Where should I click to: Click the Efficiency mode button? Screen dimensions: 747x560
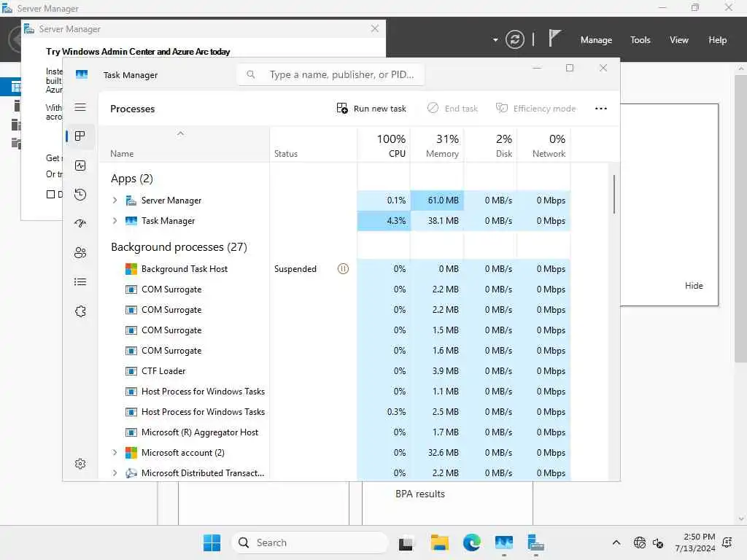(535, 109)
